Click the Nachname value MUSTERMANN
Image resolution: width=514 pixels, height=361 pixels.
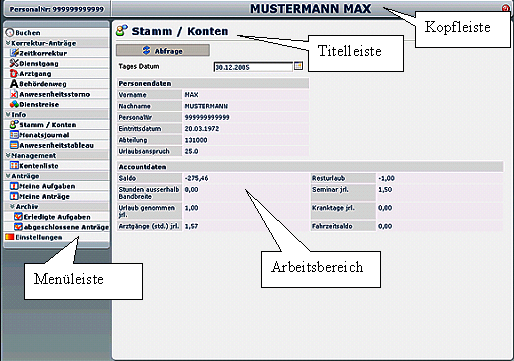click(x=206, y=106)
